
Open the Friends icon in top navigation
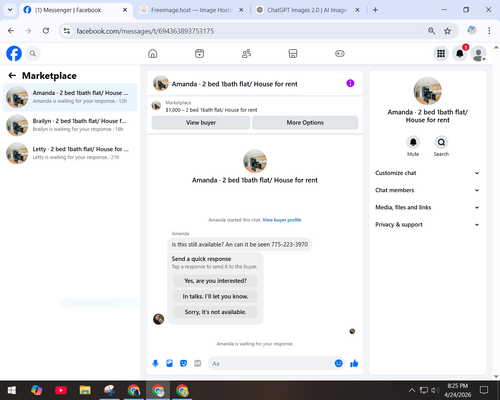coord(246,53)
